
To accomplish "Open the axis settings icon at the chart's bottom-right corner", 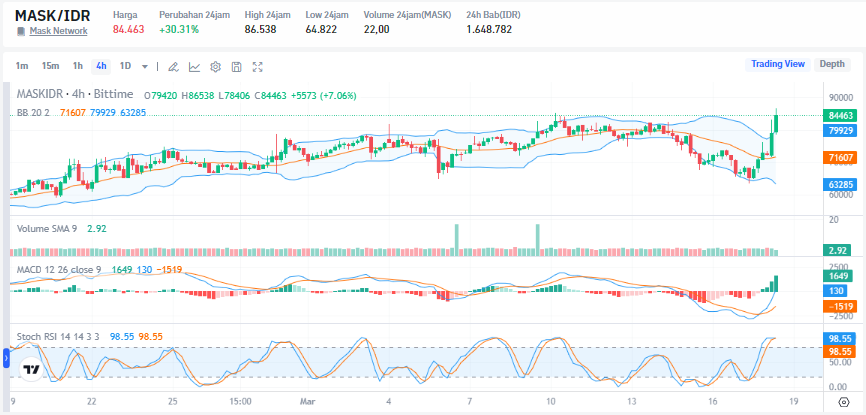I will point(843,402).
